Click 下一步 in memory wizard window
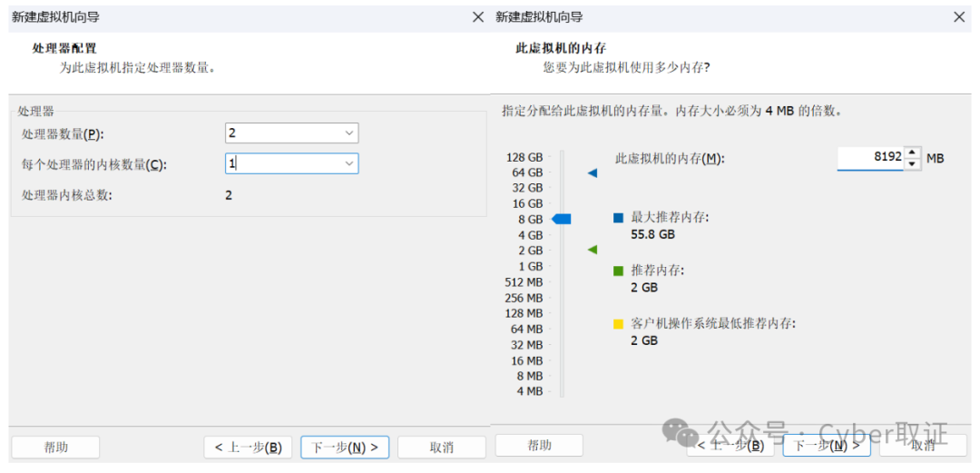Screen dimensions: 980x473 [x=827, y=446]
